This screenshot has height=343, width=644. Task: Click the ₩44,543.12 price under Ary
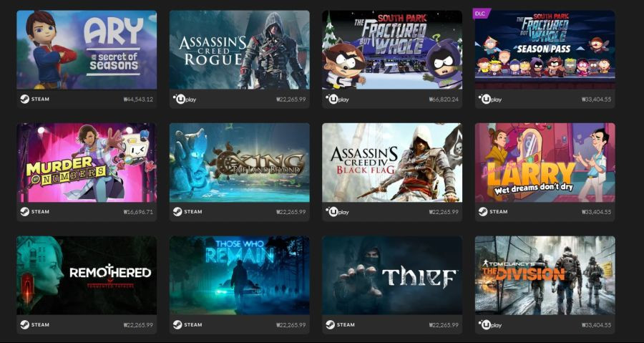point(138,100)
